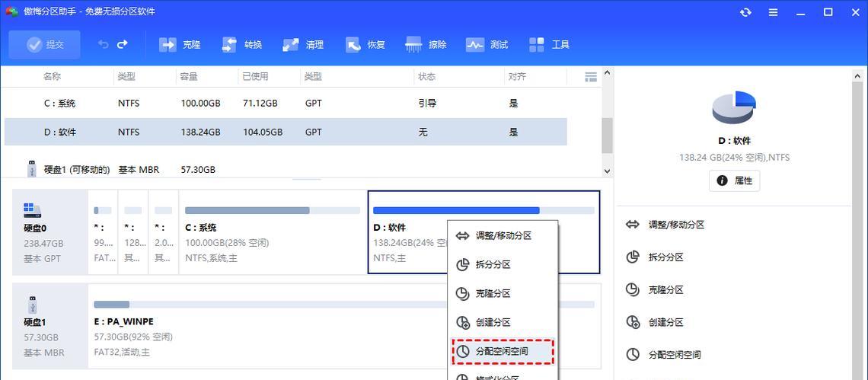
Task: Open the 克隆 toolbar menu
Action: coord(180,45)
